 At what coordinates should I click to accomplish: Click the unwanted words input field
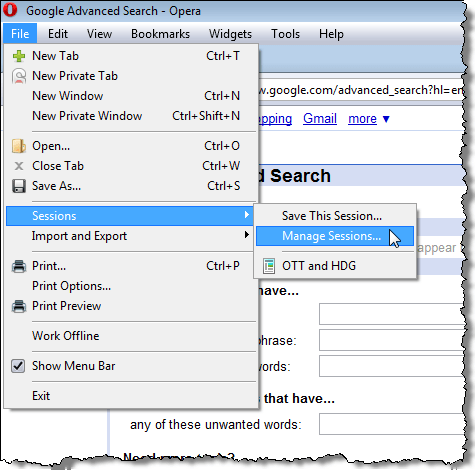coord(392,424)
